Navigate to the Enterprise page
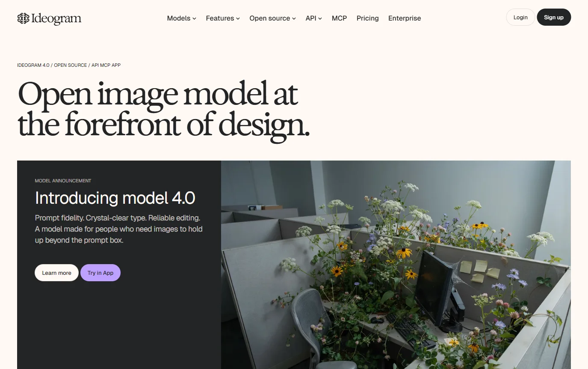Viewport: 588px width, 369px height. click(405, 18)
